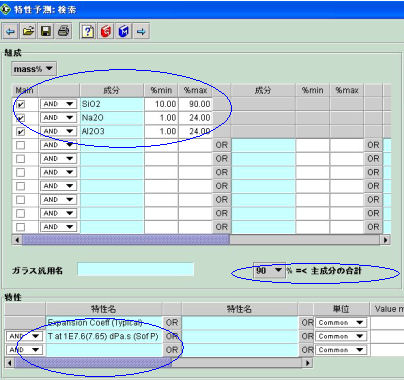Uncheck the Main checkbox for Na2O

coord(21,118)
